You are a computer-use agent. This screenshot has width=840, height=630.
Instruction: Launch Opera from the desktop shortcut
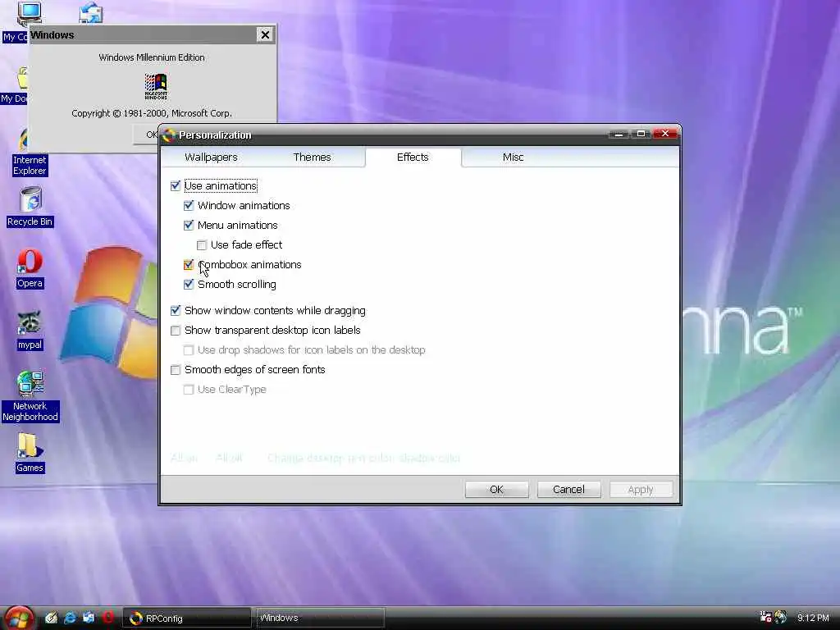click(x=30, y=269)
